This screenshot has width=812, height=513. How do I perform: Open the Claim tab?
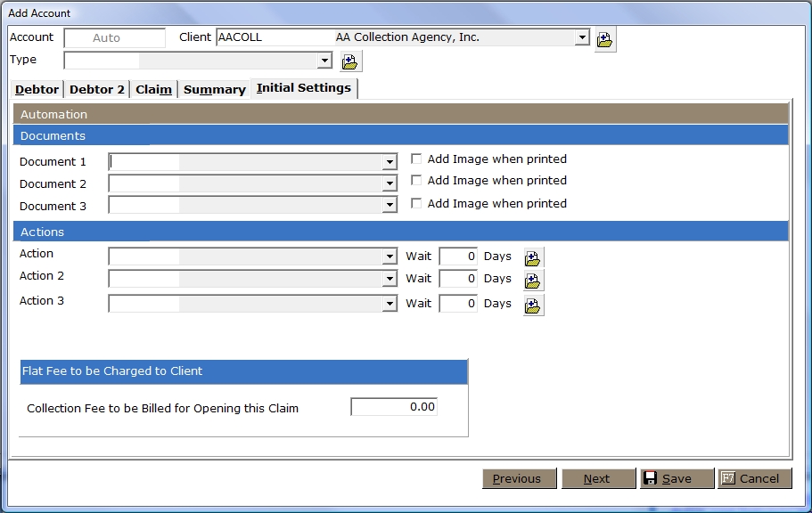pyautogui.click(x=153, y=89)
